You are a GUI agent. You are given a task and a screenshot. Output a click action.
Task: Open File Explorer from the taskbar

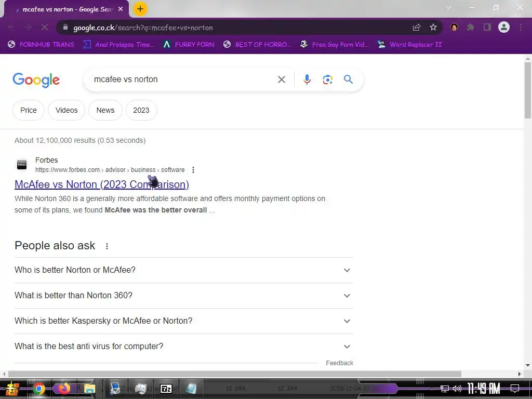pos(89,389)
